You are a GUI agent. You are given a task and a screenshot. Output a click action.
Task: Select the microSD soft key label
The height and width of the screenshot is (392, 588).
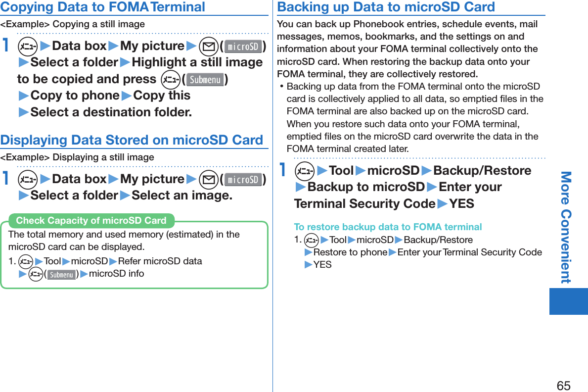click(243, 46)
